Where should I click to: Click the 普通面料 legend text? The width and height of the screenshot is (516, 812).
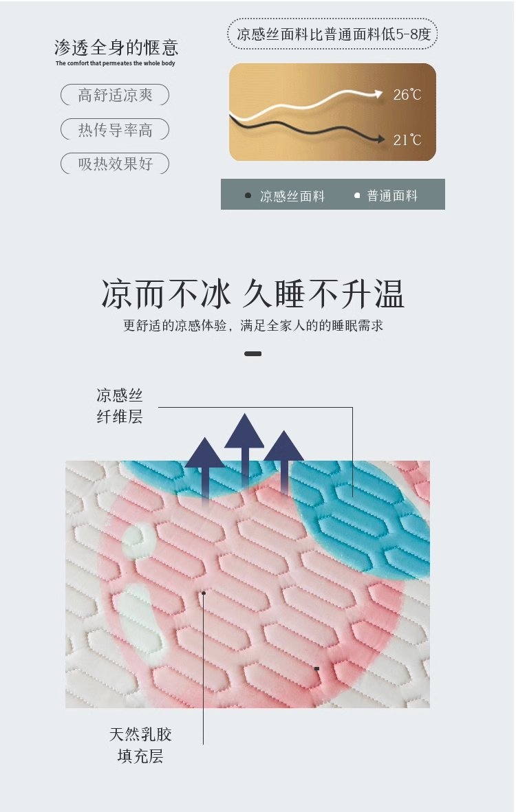[392, 195]
